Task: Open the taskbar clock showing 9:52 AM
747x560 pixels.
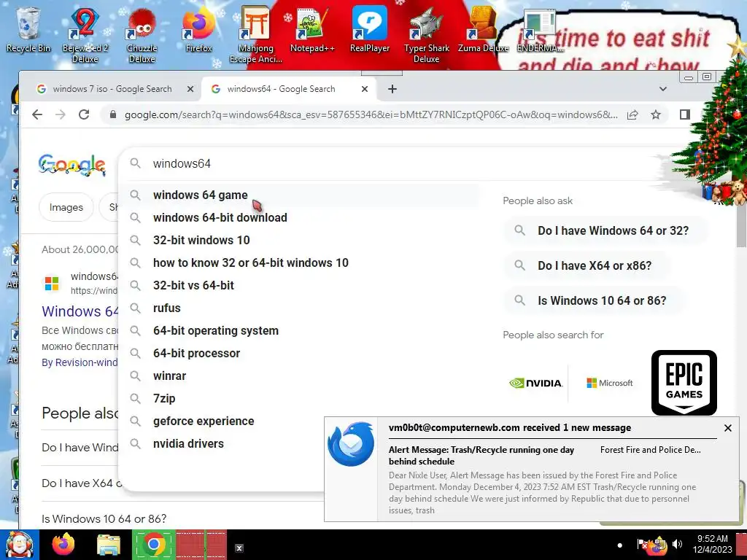Action: point(712,544)
